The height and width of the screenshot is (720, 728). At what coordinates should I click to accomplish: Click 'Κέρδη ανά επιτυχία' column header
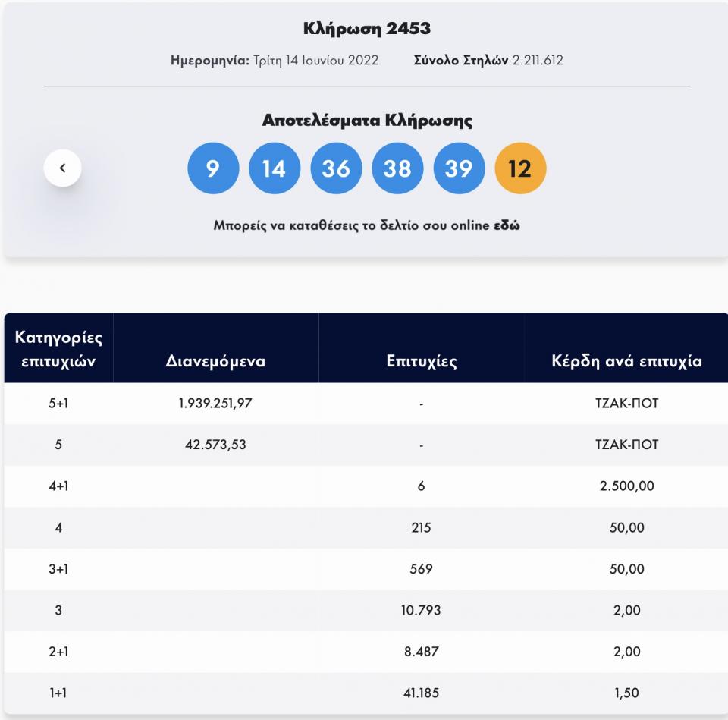626,361
